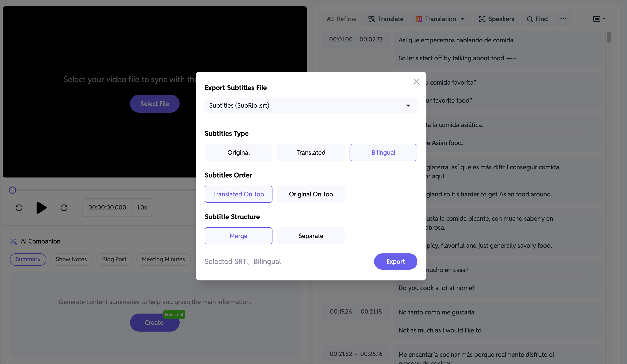
Task: Click the AI Companion sparkle icon
Action: coord(13,241)
